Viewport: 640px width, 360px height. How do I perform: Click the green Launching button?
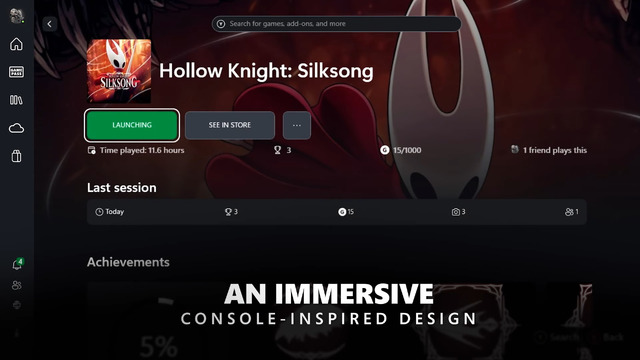(x=132, y=125)
